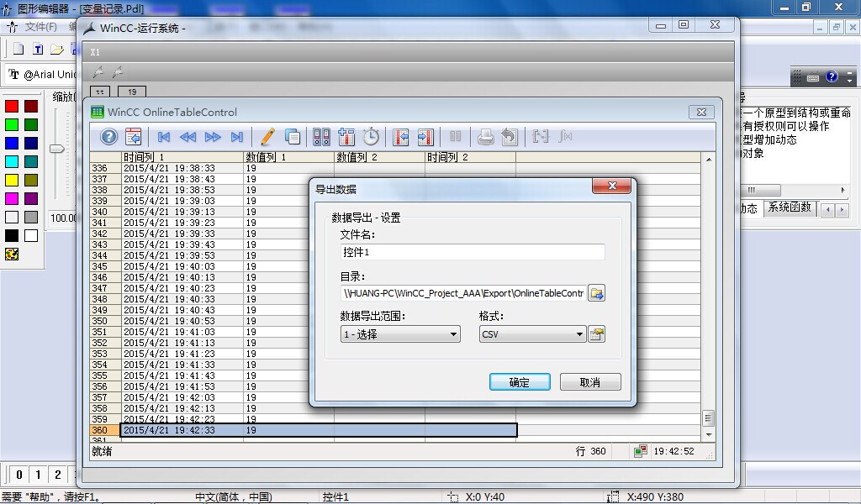Select the cyan color swatch
Image resolution: width=861 pixels, height=504 pixels.
(12, 161)
